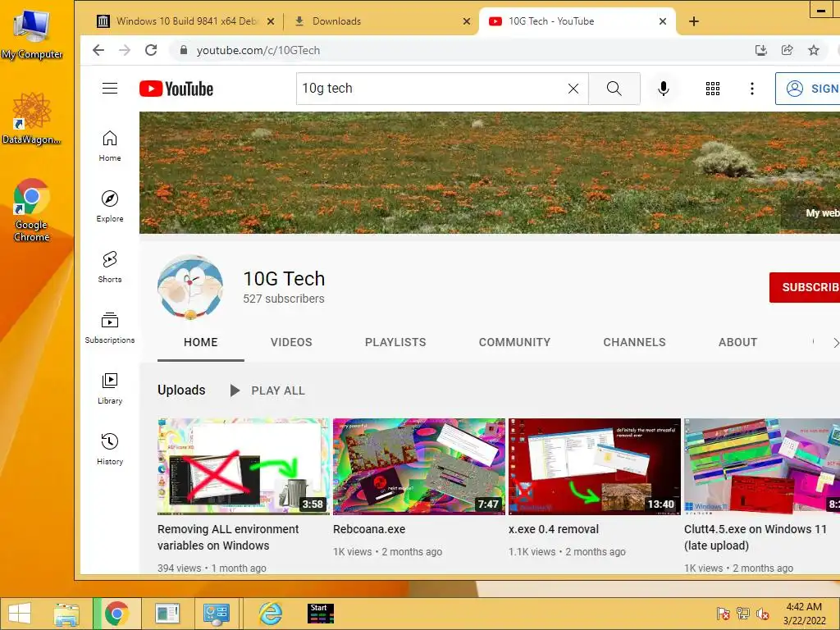Open the PLAYLISTS channel tab
This screenshot has width=840, height=630.
coord(395,342)
